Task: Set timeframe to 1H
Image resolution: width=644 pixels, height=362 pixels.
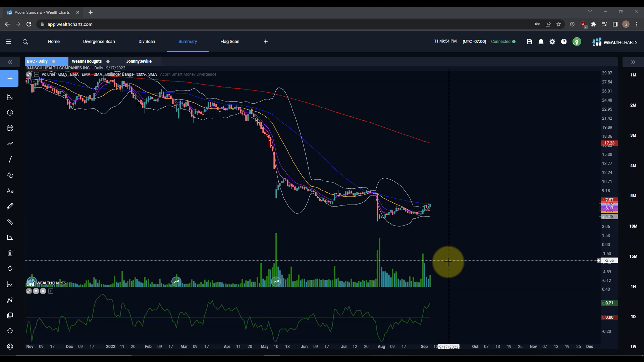Action: [x=633, y=287]
